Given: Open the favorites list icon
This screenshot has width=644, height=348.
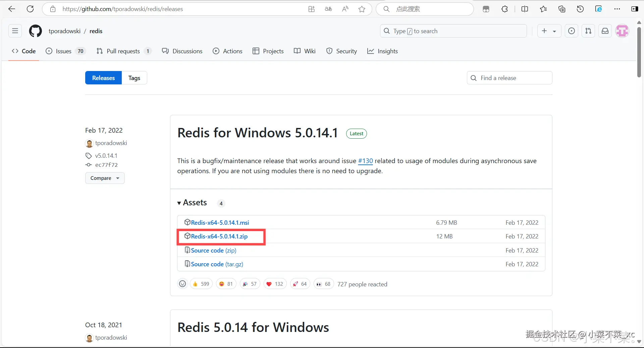Looking at the screenshot, I should [x=543, y=9].
